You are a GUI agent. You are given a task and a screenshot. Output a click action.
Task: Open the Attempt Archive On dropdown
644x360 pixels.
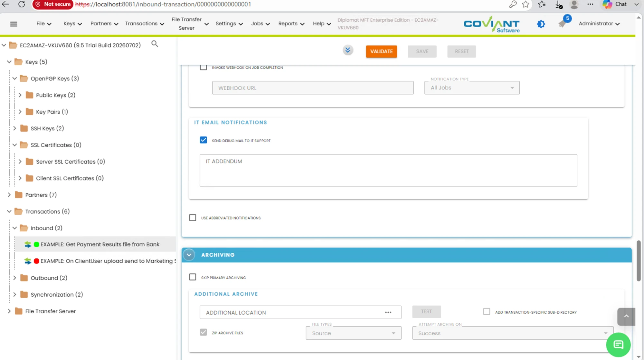pyautogui.click(x=513, y=333)
